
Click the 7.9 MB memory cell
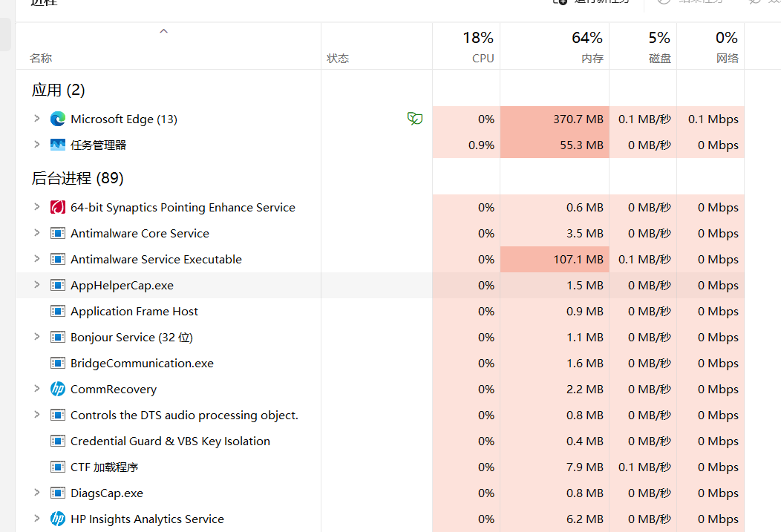point(555,467)
